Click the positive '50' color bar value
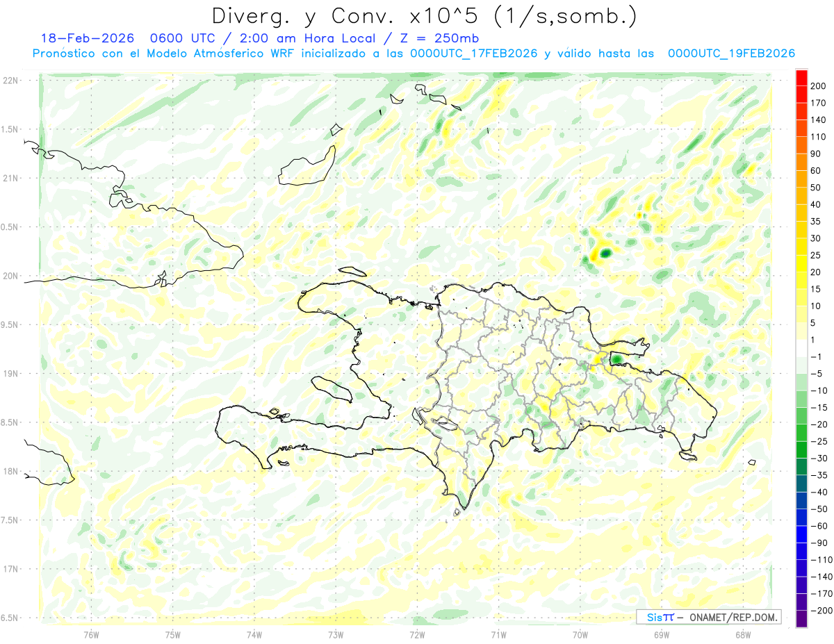The image size is (834, 644). (x=817, y=188)
